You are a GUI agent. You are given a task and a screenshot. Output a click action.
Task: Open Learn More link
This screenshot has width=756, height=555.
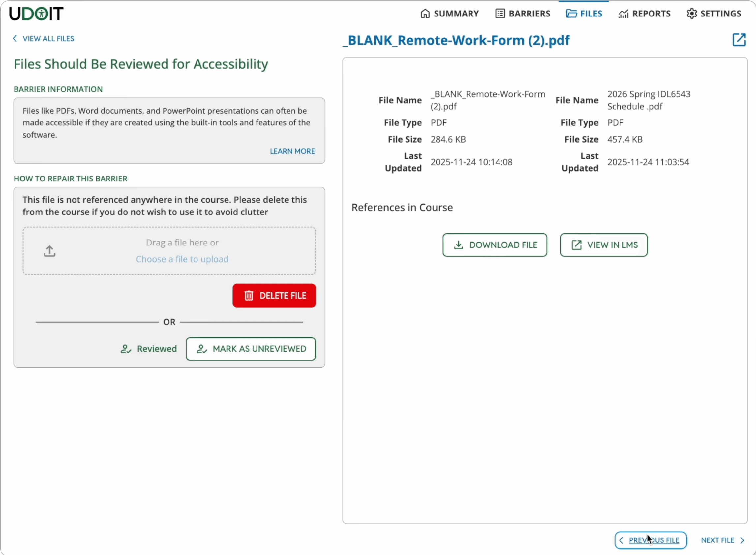[292, 151]
